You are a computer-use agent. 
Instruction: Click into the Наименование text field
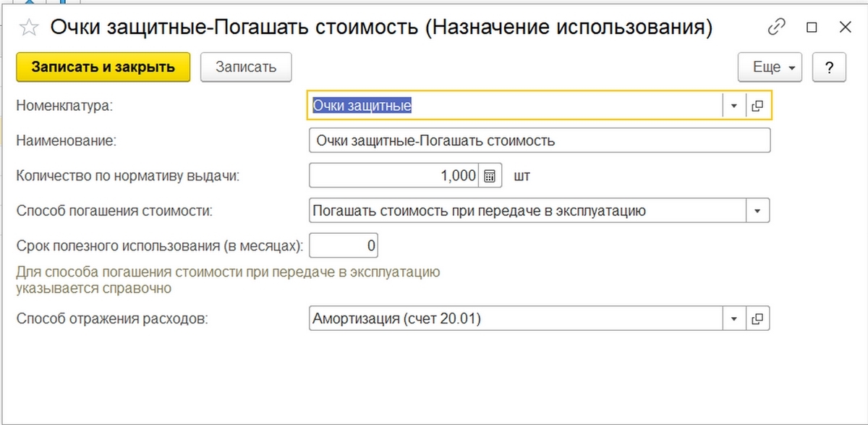click(x=539, y=141)
